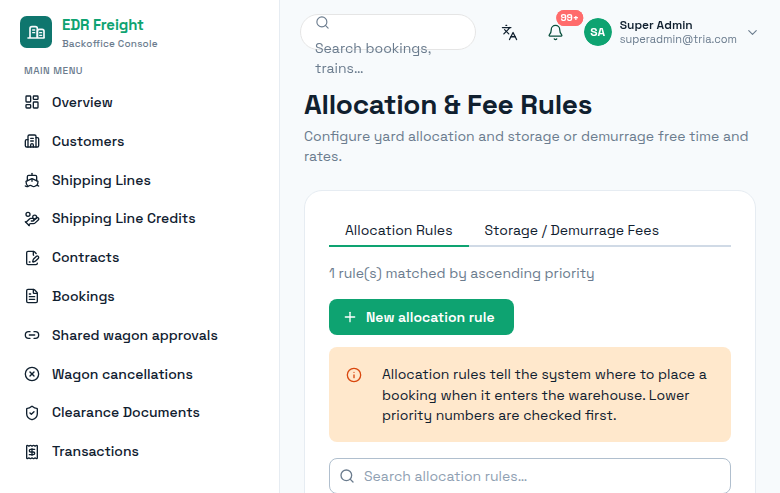Open the Contracts menu item
The width and height of the screenshot is (780, 493).
86,257
